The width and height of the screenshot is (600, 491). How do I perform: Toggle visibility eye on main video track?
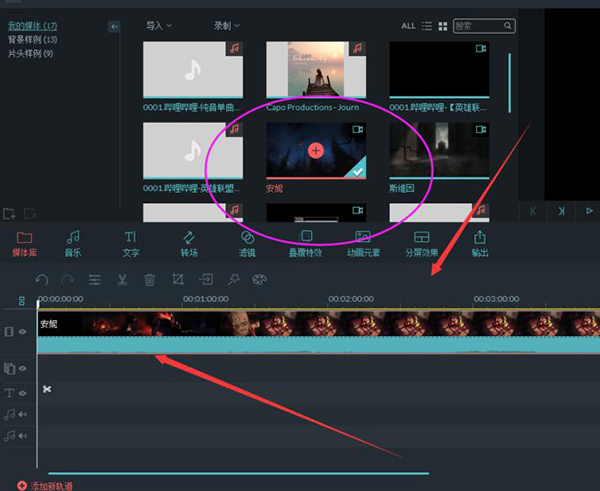pos(23,332)
